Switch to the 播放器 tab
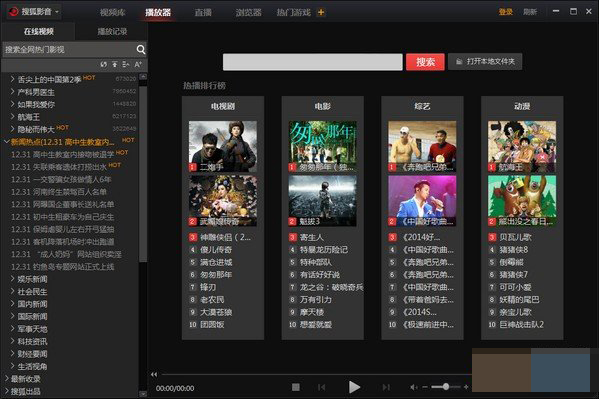The image size is (599, 399). [158, 12]
